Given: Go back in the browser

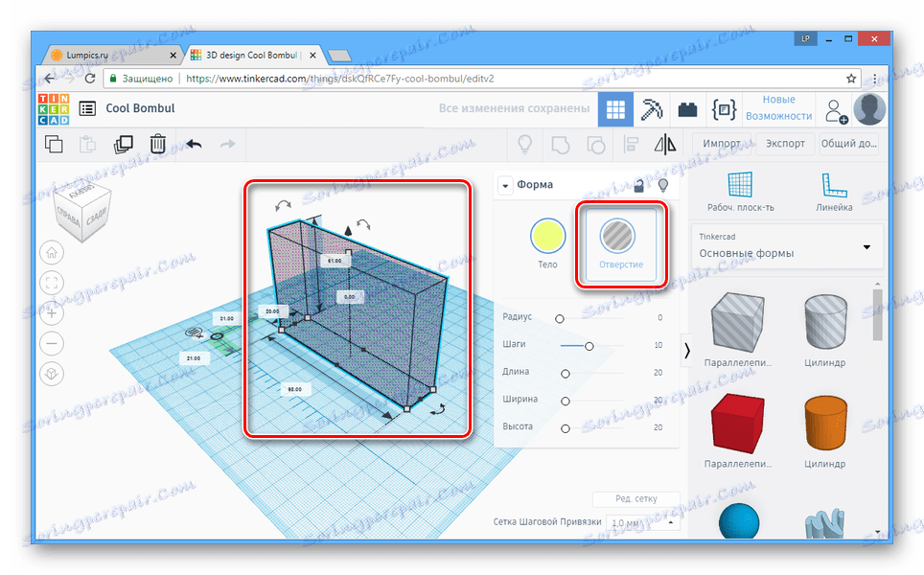Looking at the screenshot, I should (51, 79).
